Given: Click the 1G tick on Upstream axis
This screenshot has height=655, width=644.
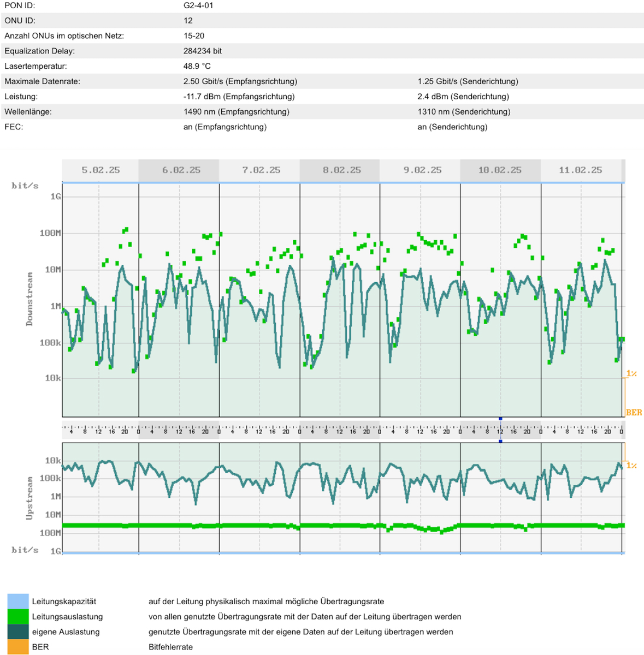Looking at the screenshot, I should pyautogui.click(x=55, y=551).
